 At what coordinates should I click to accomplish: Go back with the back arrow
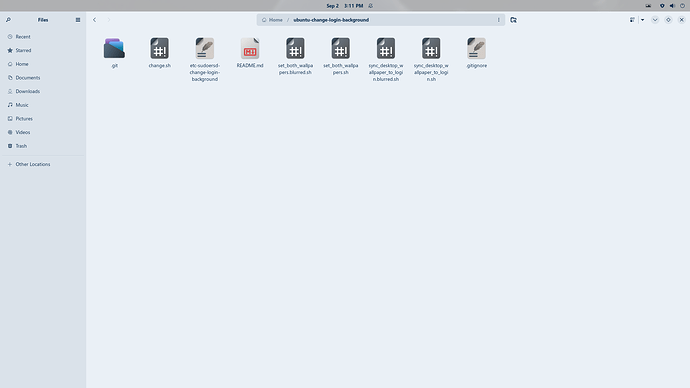pos(94,20)
